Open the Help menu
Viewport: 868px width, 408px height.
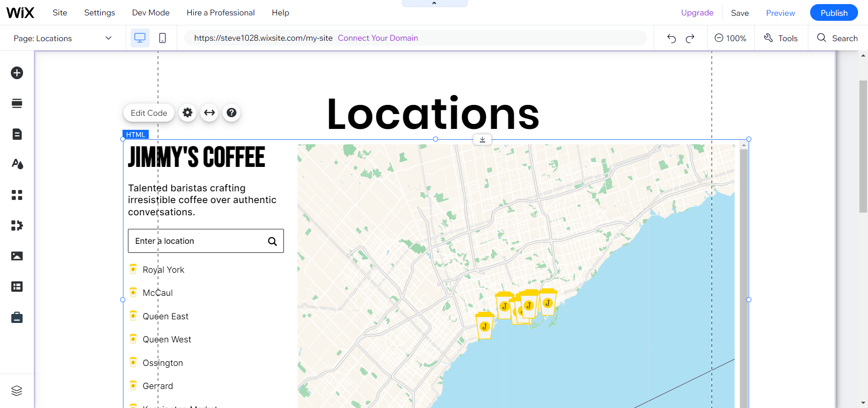(280, 13)
